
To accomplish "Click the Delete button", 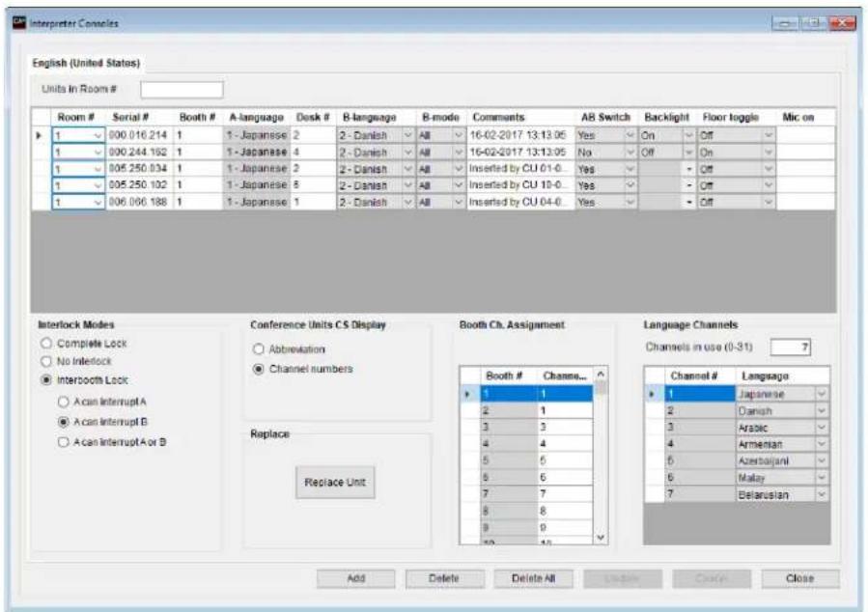I will 444,578.
